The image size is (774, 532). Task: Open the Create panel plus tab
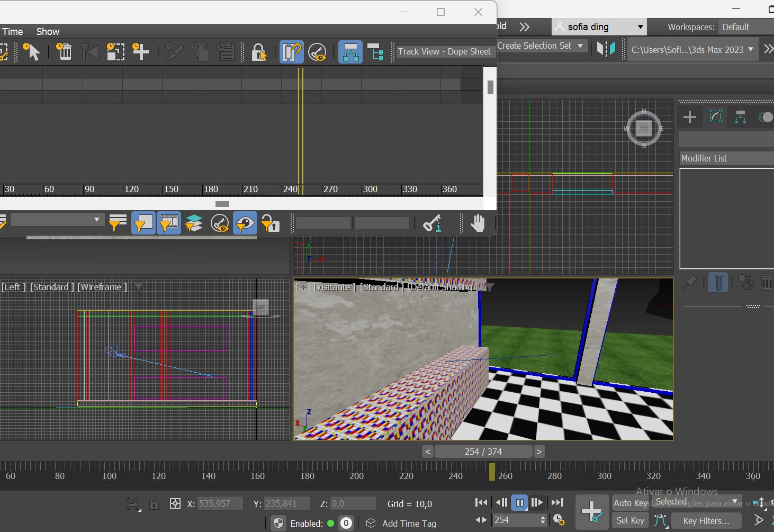tap(689, 117)
